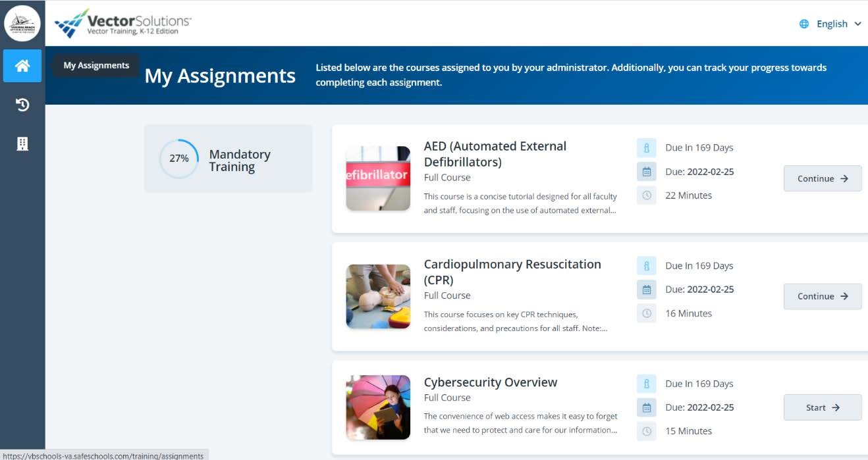Continue the Cardiopulmonary Resuscitation course
The width and height of the screenshot is (868, 460).
(822, 296)
